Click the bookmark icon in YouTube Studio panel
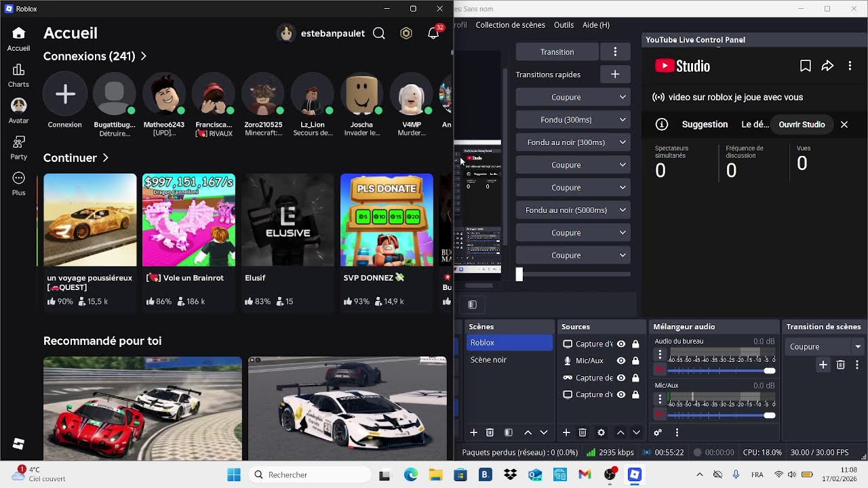Viewport: 868px width, 488px height. [x=805, y=66]
